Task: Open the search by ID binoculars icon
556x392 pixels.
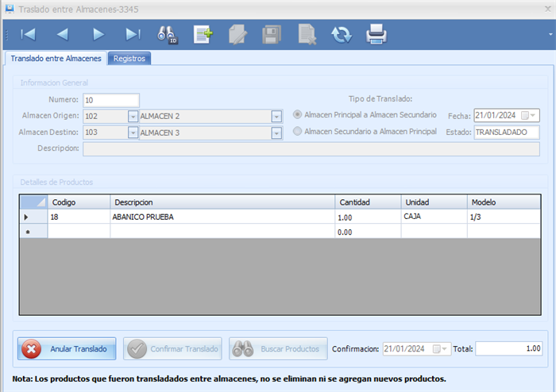Action: [x=168, y=34]
